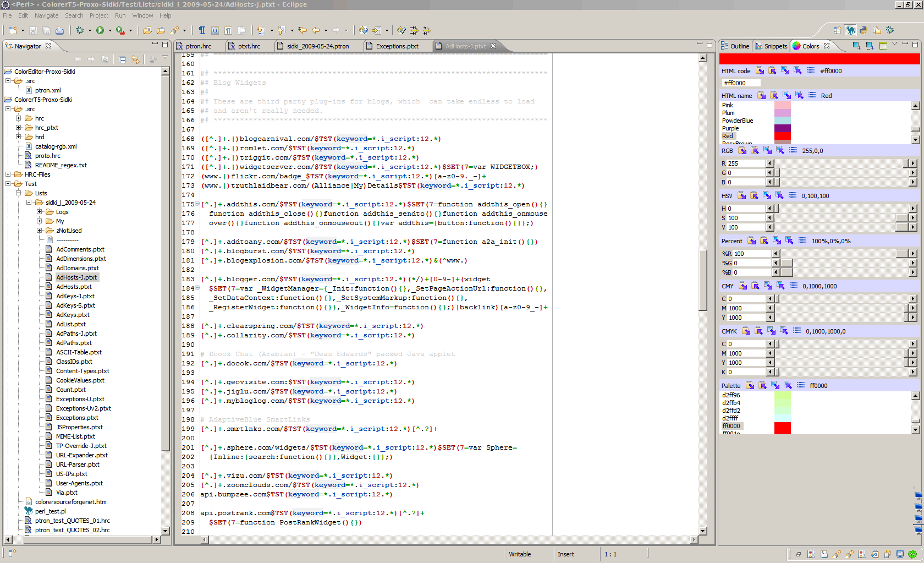The height and width of the screenshot is (563, 924).
Task: Open the Run button dropdown arrow
Action: click(110, 31)
